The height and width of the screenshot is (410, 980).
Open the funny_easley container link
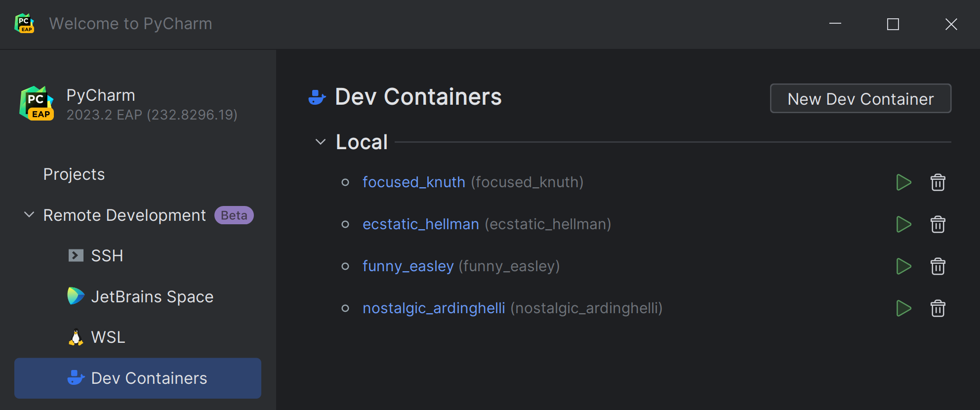pyautogui.click(x=408, y=266)
